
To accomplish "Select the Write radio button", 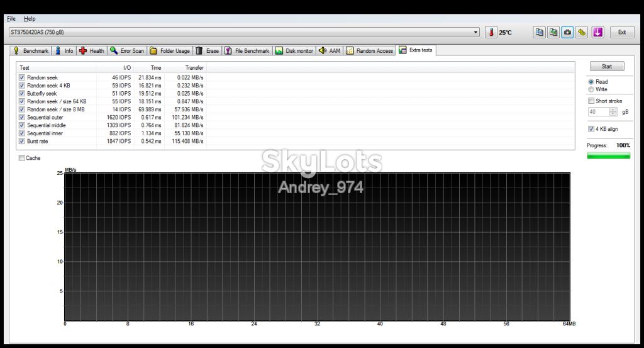I will (x=591, y=89).
